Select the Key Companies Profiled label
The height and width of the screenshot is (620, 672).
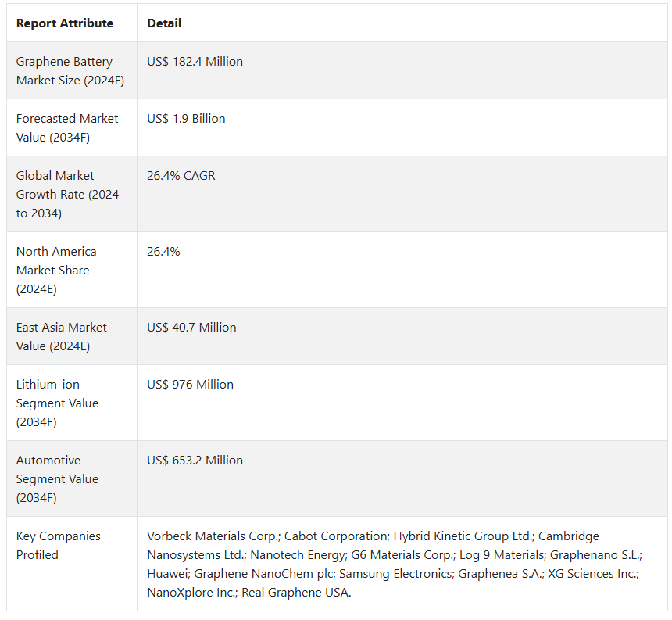[x=59, y=545]
